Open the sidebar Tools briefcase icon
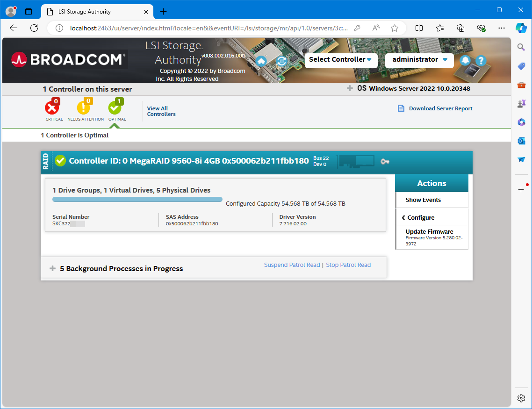This screenshot has width=532, height=409. coord(521,85)
